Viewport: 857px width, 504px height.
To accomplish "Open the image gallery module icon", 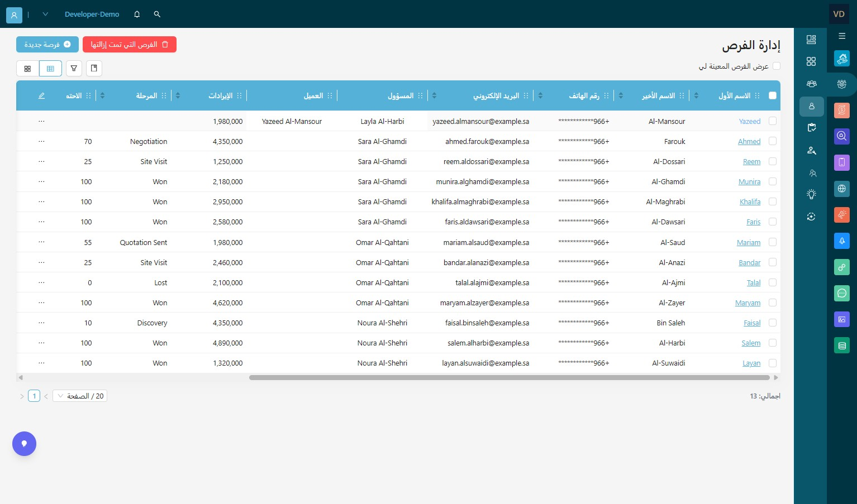I will (842, 319).
